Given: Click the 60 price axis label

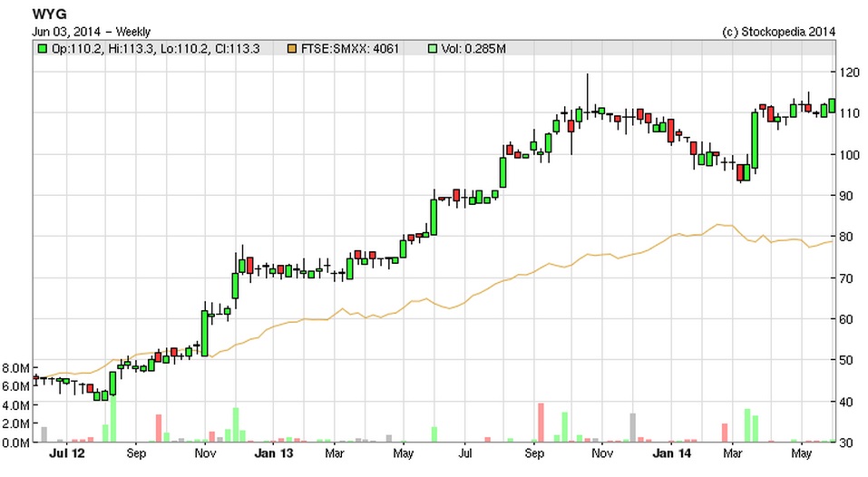Looking at the screenshot, I should click(846, 319).
